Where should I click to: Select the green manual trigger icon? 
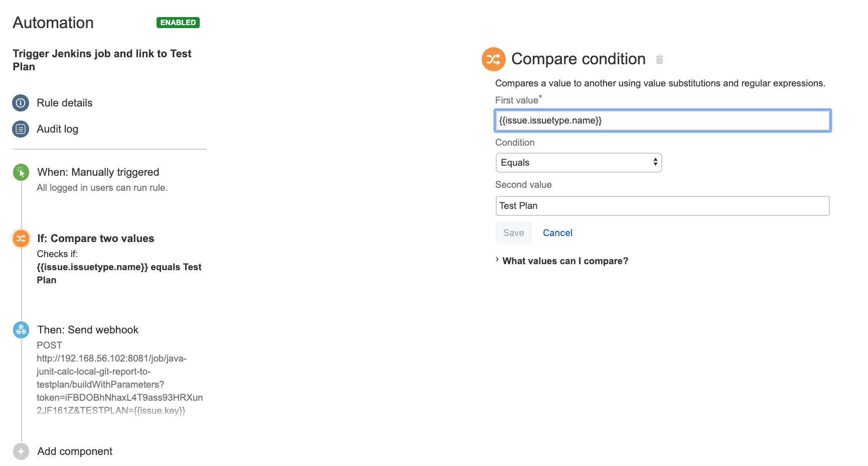coord(21,172)
